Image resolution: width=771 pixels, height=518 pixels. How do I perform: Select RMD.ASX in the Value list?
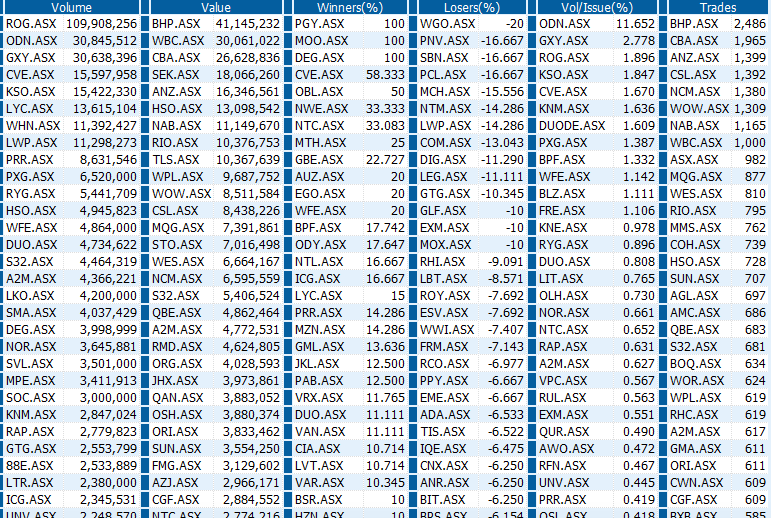point(177,347)
